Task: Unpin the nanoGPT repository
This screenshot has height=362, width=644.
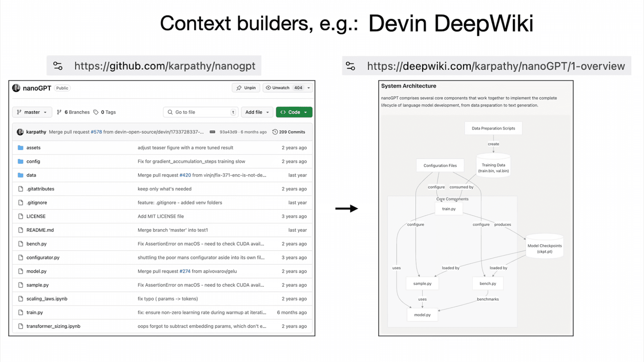Action: (x=246, y=88)
